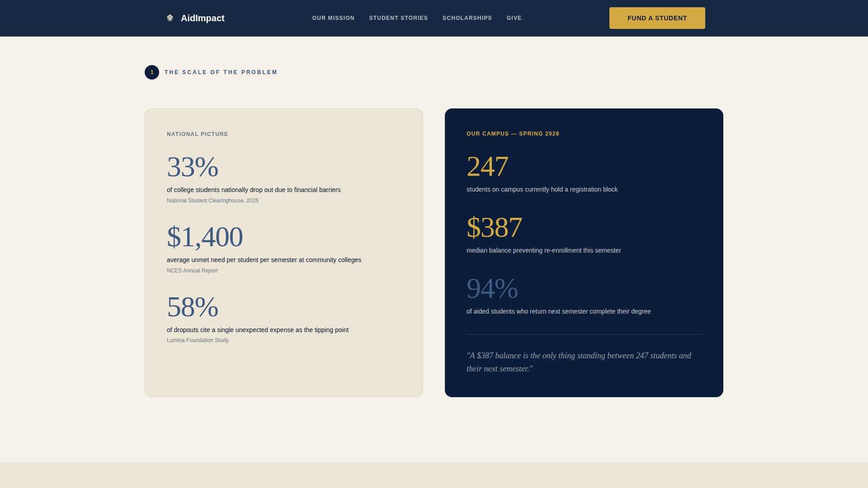868x488 pixels.
Task: Click the OUR CAMPUS — SPRING 2026 label
Action: point(513,133)
